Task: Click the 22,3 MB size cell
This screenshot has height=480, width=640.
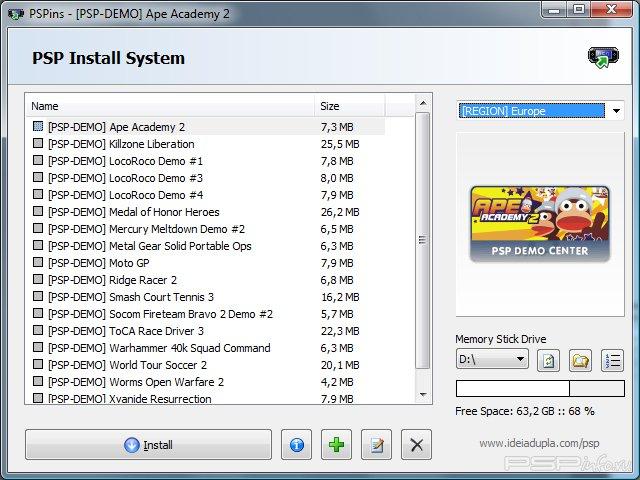Action: (x=340, y=331)
